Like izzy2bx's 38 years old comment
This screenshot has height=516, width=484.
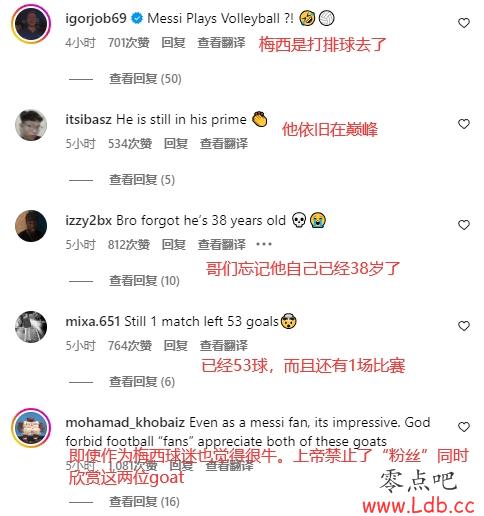tap(464, 225)
